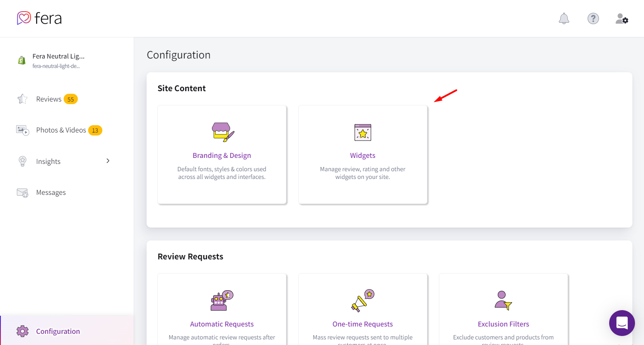644x345 pixels.
Task: Click the Fera heart logo
Action: pyautogui.click(x=24, y=18)
